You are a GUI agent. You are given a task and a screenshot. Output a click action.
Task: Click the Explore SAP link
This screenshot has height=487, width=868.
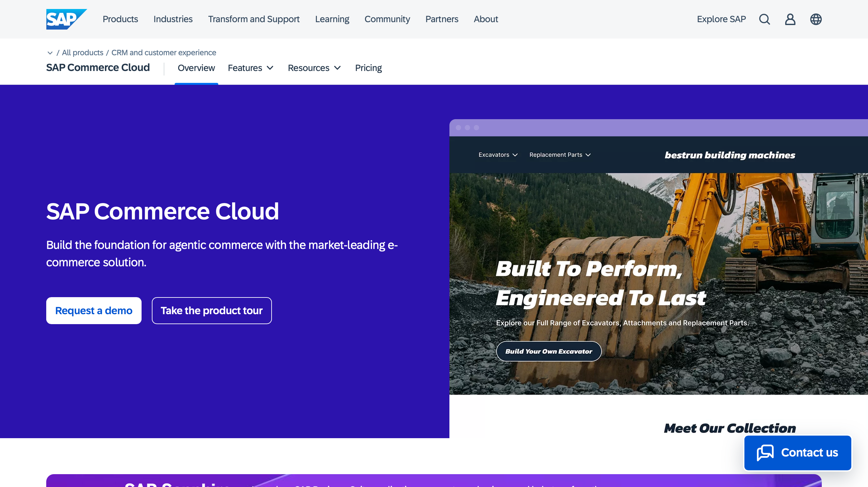[x=721, y=19]
